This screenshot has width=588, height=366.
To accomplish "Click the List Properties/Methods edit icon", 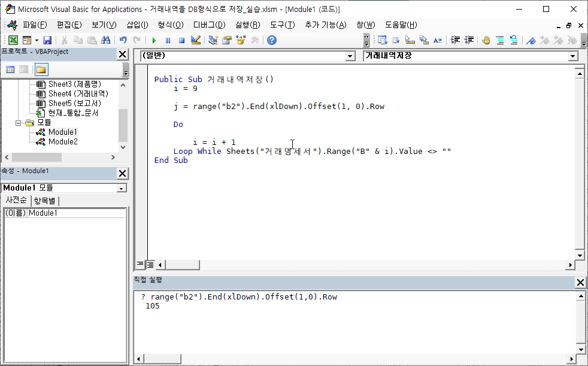I will tap(382, 40).
